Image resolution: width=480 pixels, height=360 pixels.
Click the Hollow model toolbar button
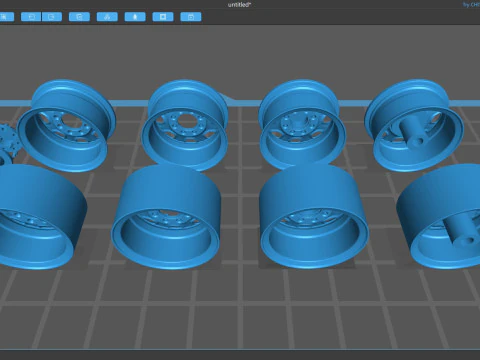(135, 17)
